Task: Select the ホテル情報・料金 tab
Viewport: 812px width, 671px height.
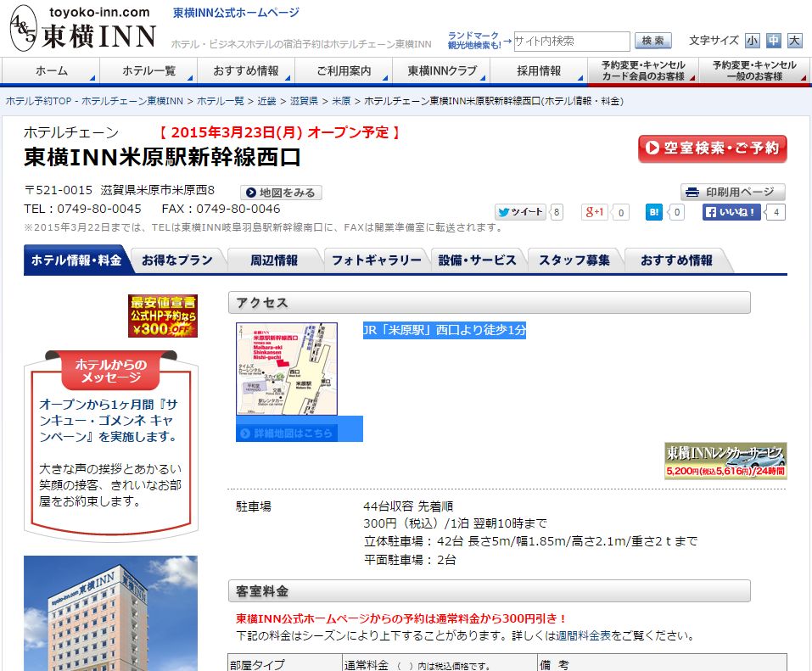Action: [76, 260]
